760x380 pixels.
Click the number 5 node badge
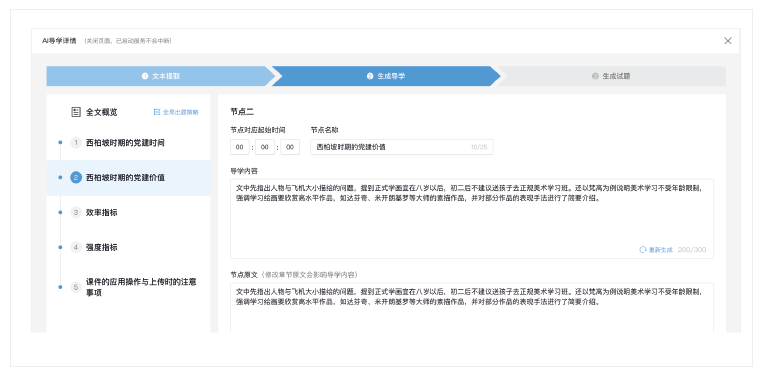pyautogui.click(x=76, y=287)
